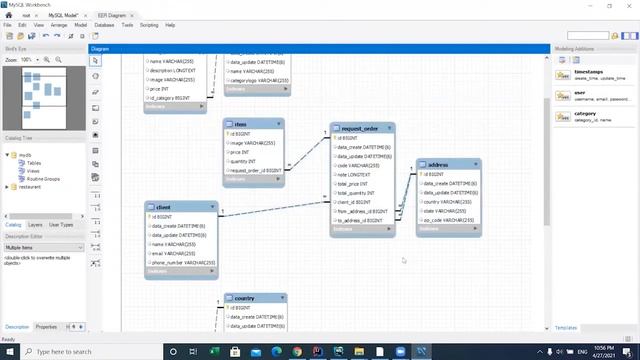Image resolution: width=640 pixels, height=360 pixels.
Task: Undo the last action
Action: point(46,36)
